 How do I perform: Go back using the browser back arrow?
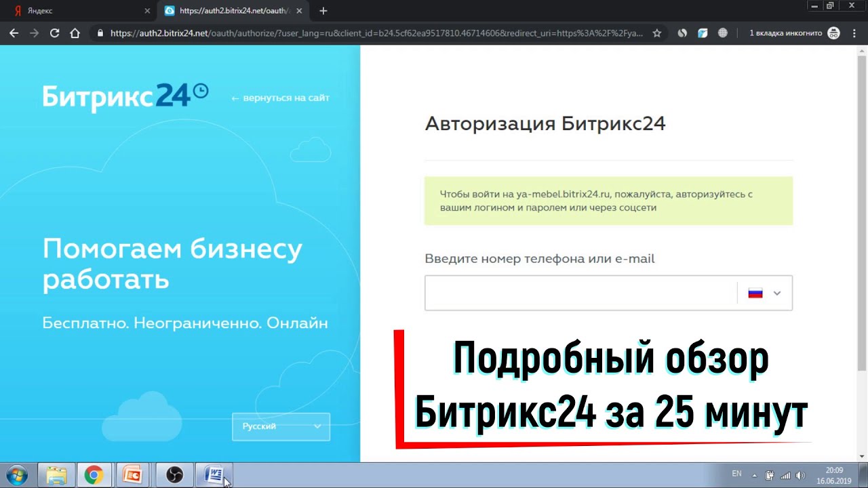click(x=14, y=33)
